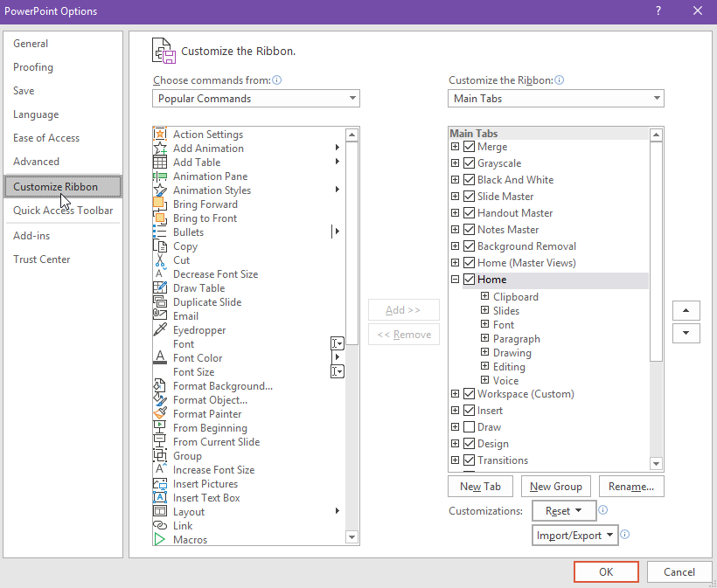Uncheck the Merge tab checkbox

click(x=469, y=147)
